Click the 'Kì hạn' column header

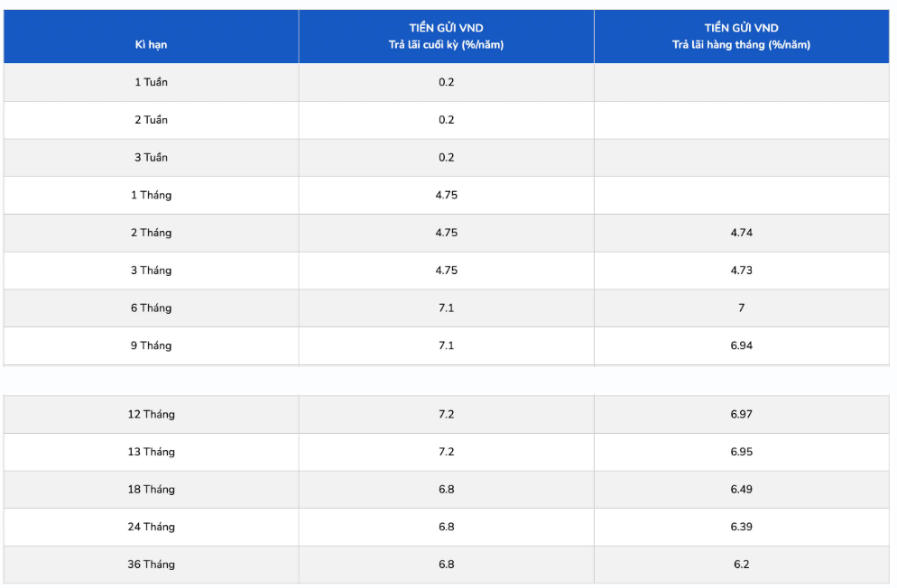[x=151, y=45]
